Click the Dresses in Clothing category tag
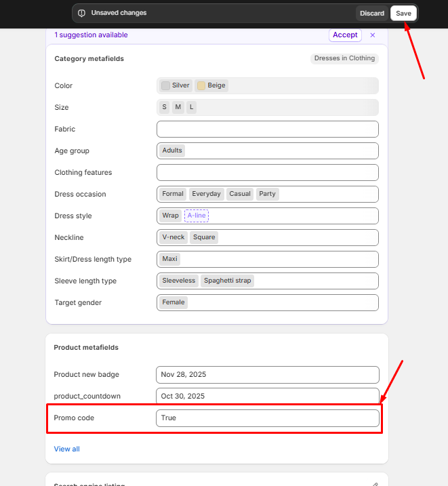448x486 pixels. (x=344, y=58)
